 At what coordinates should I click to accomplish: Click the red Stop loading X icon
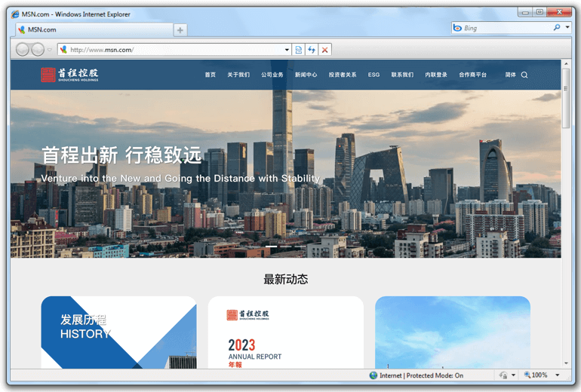click(x=325, y=50)
